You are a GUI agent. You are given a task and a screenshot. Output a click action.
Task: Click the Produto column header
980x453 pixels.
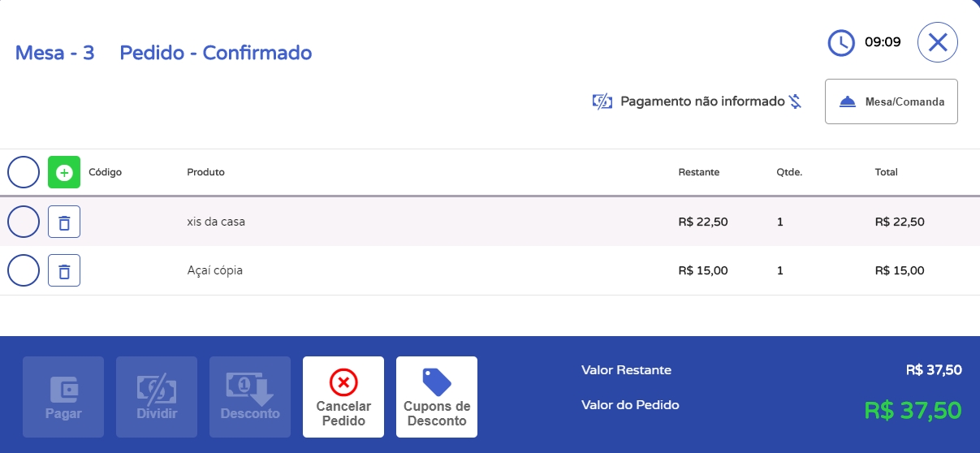pos(205,172)
